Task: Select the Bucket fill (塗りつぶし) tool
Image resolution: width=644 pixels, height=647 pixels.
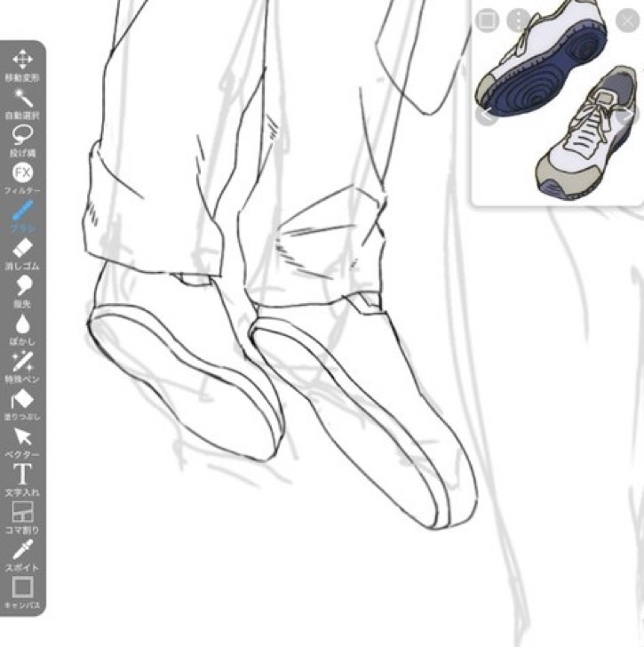Action: point(22,400)
